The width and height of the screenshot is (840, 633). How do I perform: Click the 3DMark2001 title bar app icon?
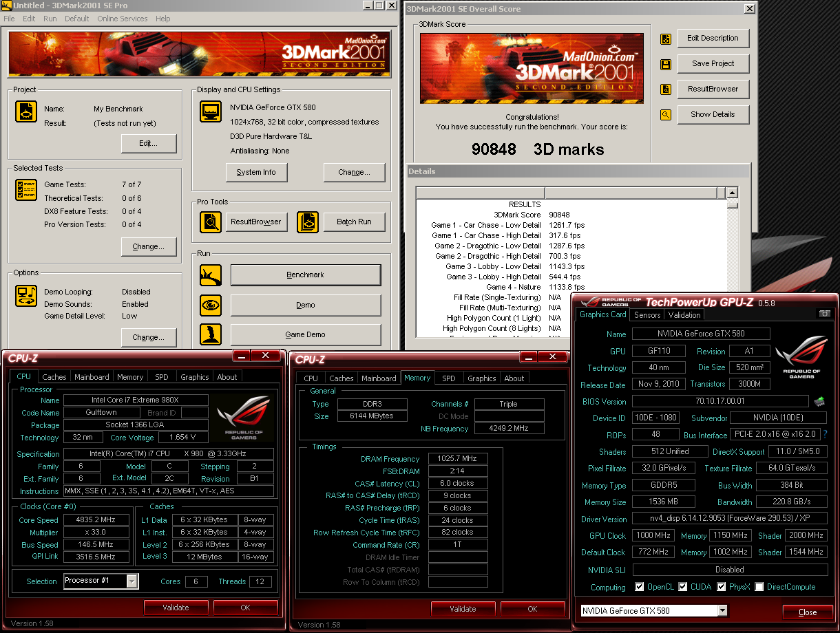7,6
